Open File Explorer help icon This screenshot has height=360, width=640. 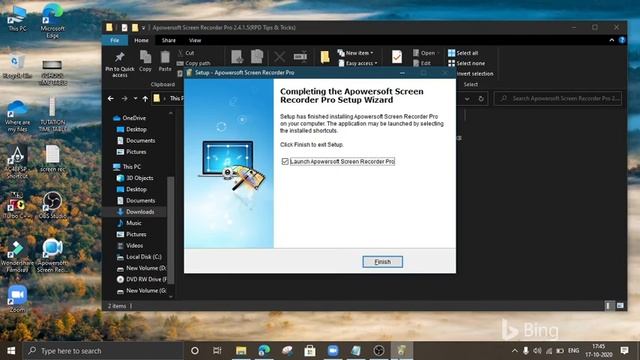point(622,40)
